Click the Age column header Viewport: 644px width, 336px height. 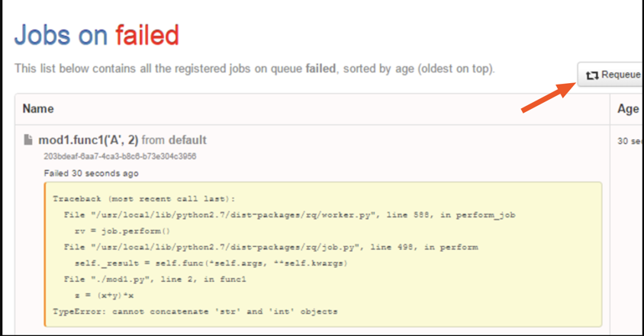(627, 109)
